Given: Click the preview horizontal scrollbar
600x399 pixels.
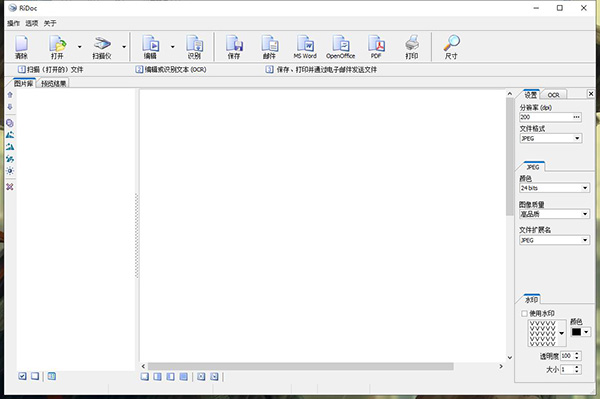Looking at the screenshot, I should (x=301, y=366).
